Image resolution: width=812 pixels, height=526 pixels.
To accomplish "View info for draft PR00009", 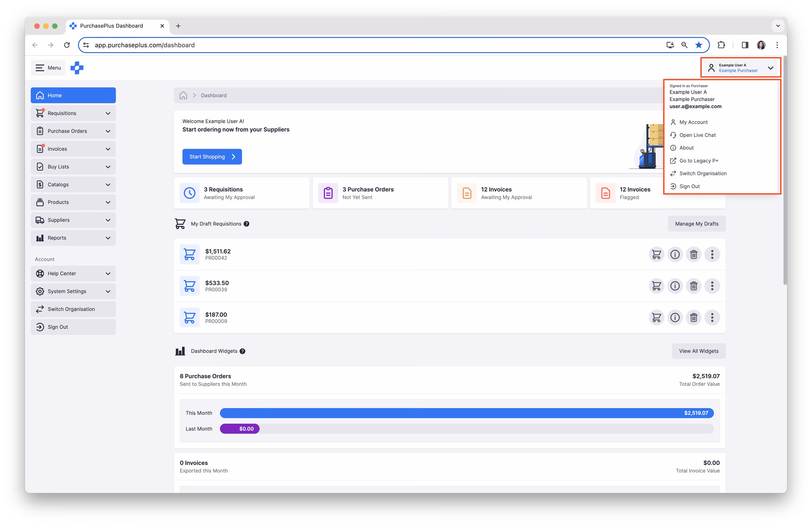I will click(x=675, y=318).
